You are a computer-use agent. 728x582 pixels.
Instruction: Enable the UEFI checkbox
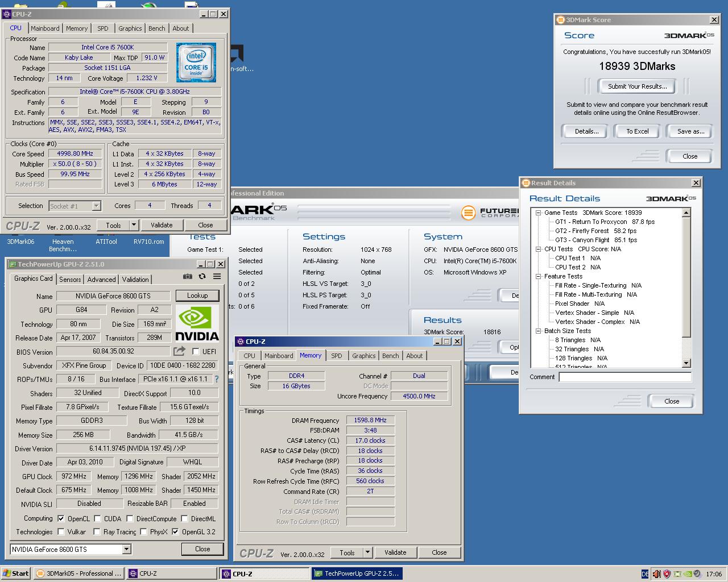[x=196, y=352]
